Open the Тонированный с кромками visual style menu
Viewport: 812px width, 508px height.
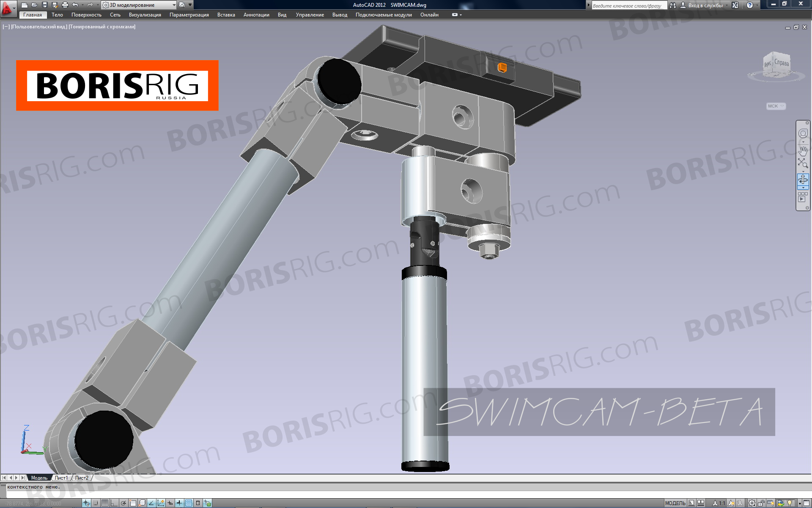tap(102, 27)
